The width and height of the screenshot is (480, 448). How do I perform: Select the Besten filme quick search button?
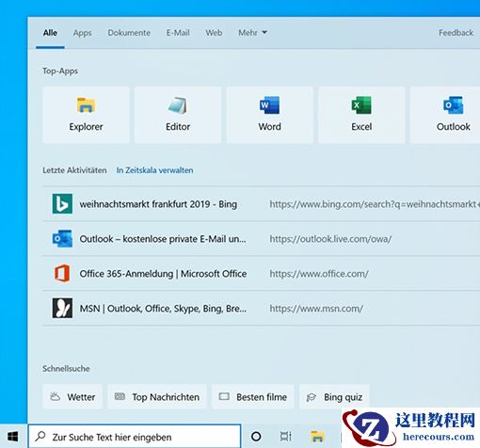253,397
